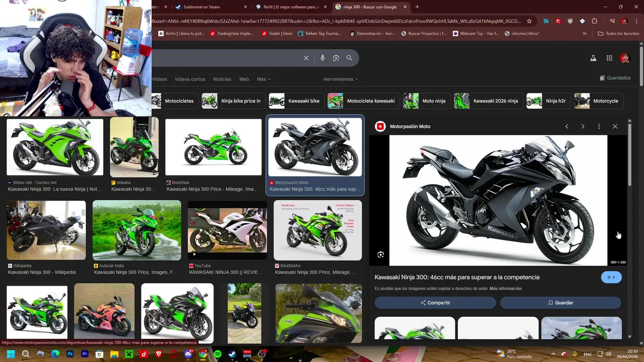Image resolution: width=644 pixels, height=362 pixels.
Task: Show next image in preview panel
Action: click(583, 126)
